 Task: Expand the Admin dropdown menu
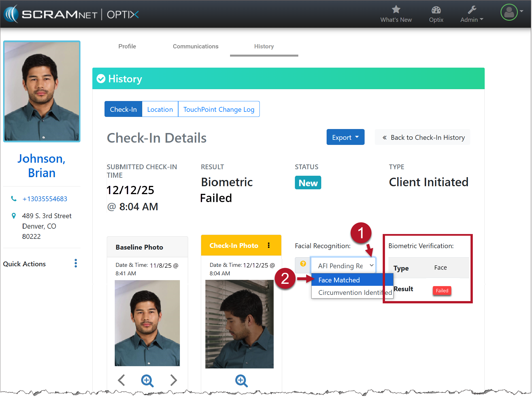[471, 20]
